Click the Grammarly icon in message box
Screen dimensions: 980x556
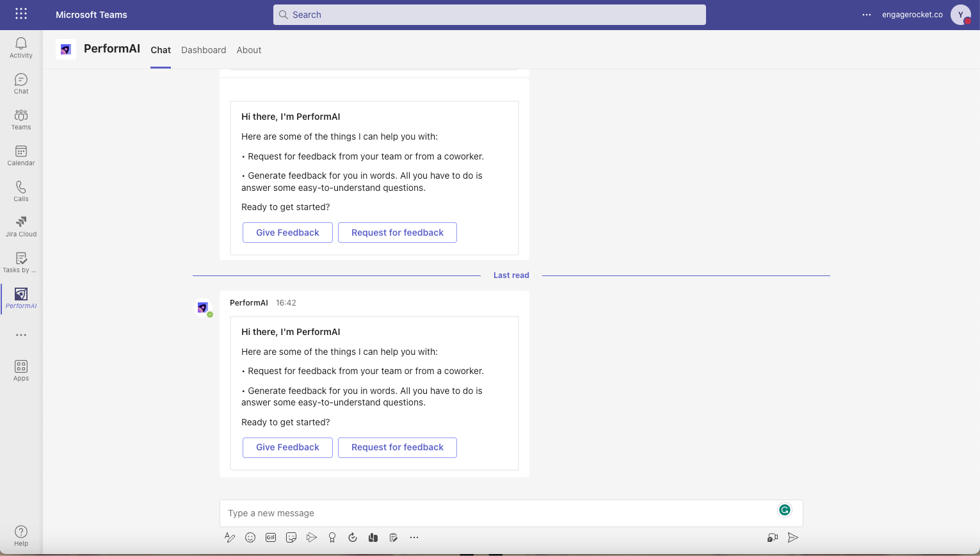[785, 510]
